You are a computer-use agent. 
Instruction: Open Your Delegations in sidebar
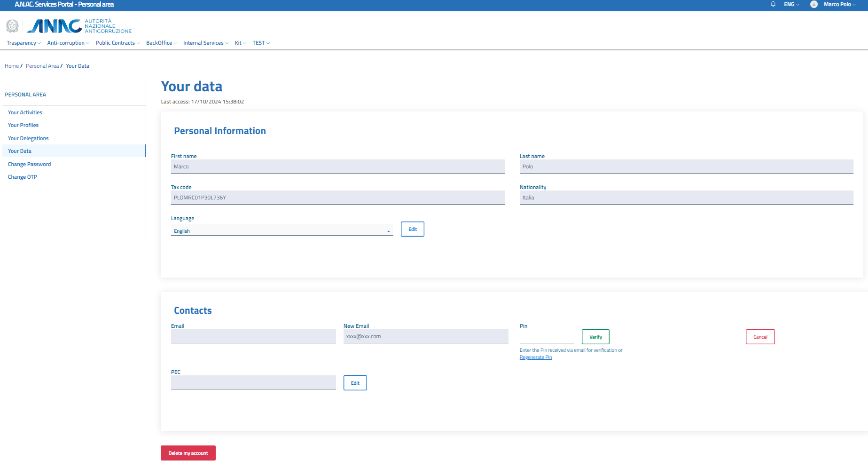coord(28,138)
